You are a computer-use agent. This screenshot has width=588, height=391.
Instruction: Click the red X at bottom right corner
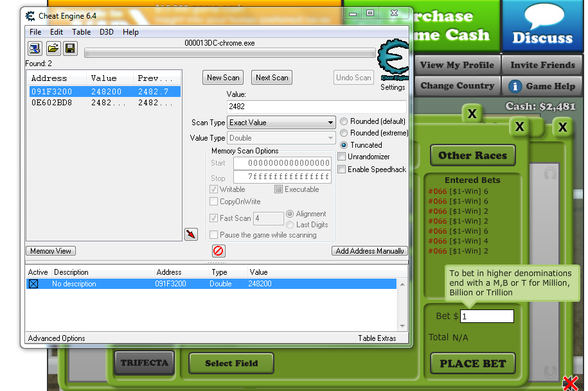[x=571, y=383]
